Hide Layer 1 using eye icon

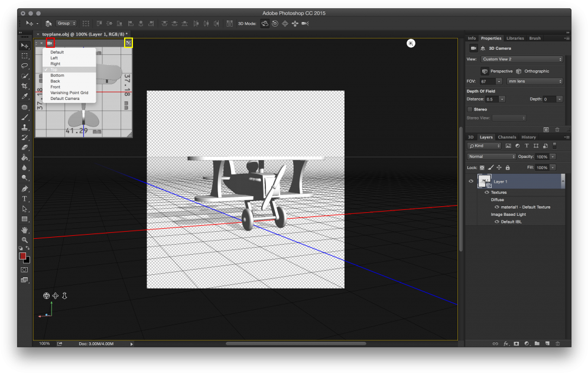[x=471, y=181]
